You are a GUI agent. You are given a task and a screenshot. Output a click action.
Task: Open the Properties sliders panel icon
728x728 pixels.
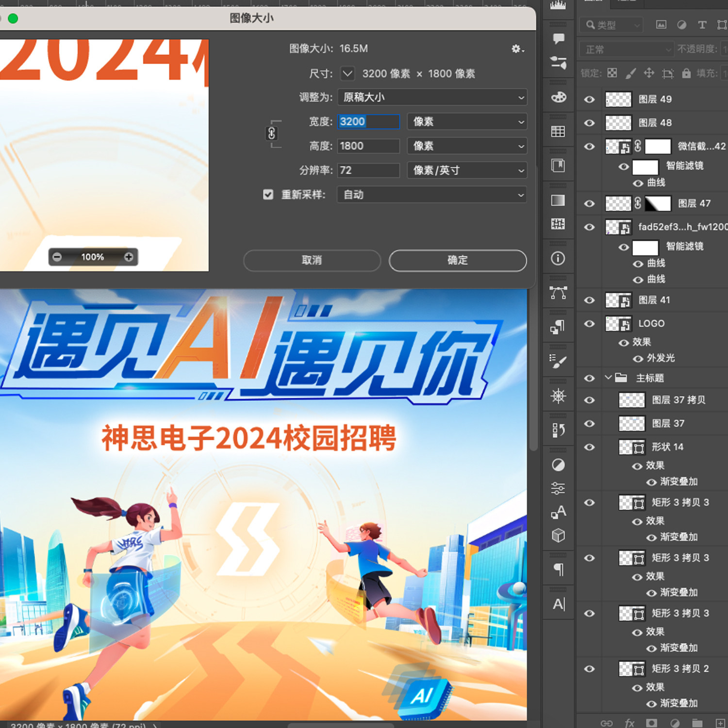click(558, 488)
